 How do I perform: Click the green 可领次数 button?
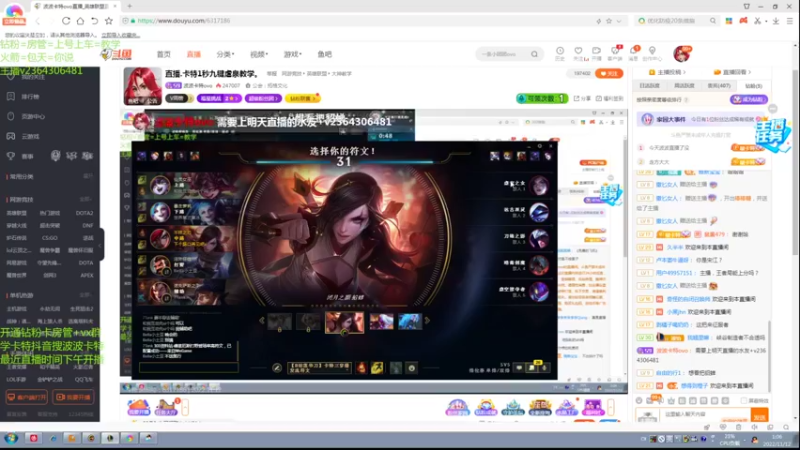click(542, 98)
